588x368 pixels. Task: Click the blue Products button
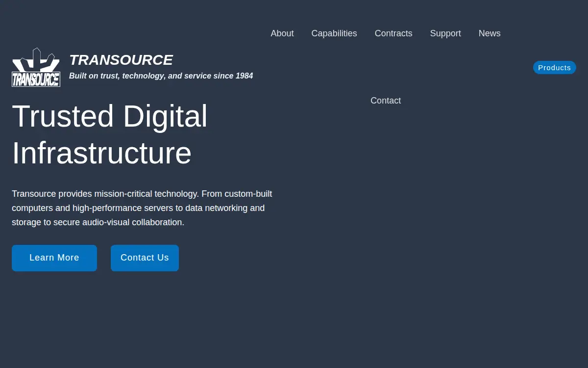point(555,68)
